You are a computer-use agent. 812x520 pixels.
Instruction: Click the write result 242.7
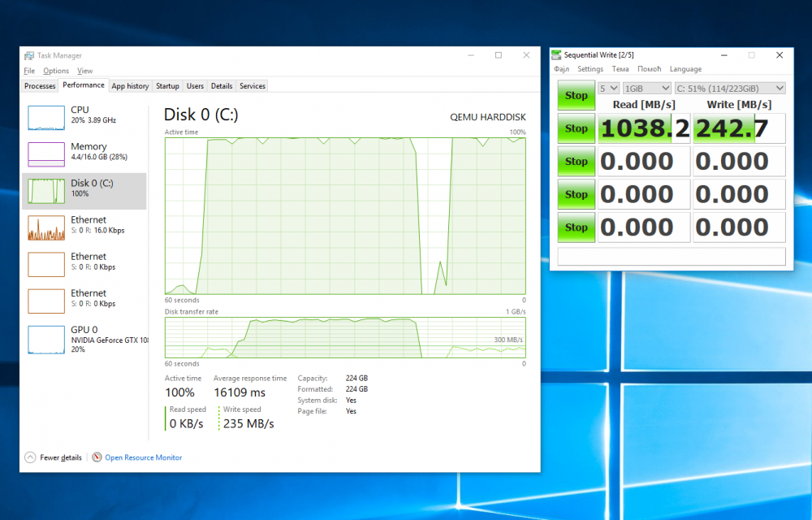[x=739, y=128]
